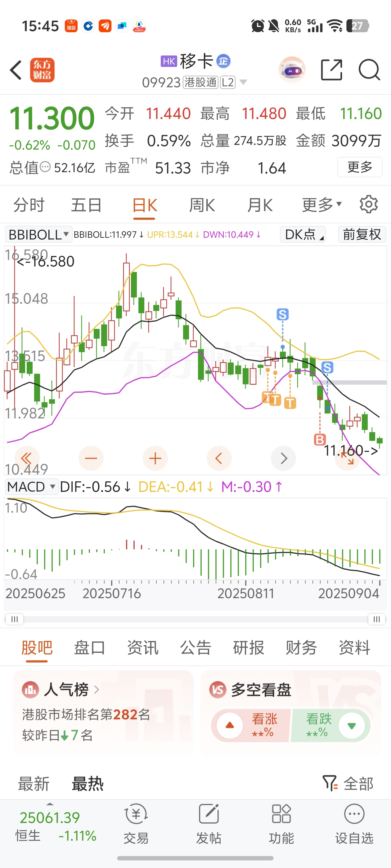Open the 东方财富 logo icon
The height and width of the screenshot is (868, 391).
click(42, 70)
